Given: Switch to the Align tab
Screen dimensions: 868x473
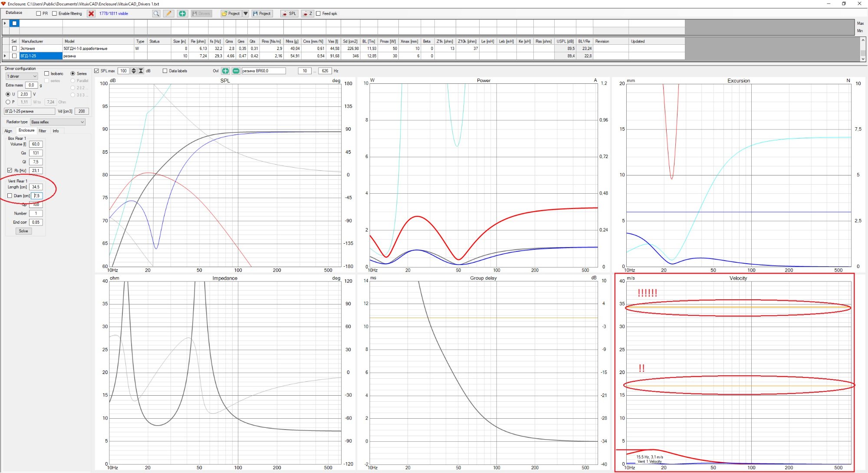Looking at the screenshot, I should tap(8, 131).
